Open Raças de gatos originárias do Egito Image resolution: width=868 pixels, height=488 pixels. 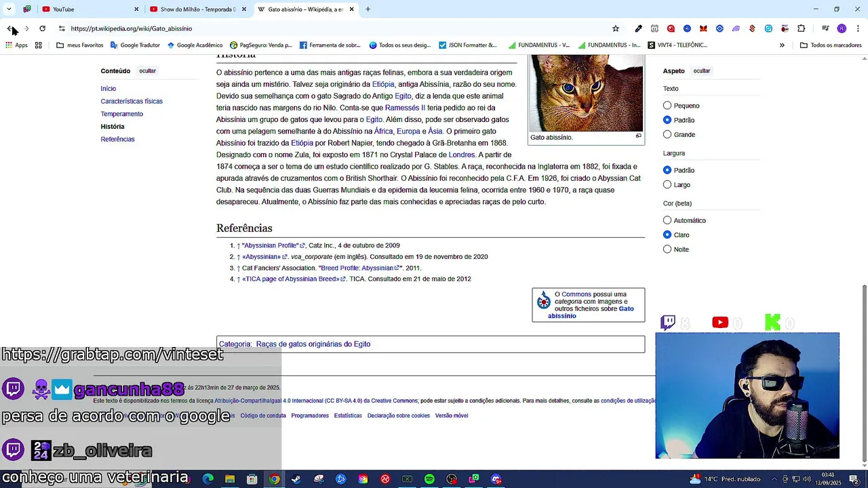313,344
